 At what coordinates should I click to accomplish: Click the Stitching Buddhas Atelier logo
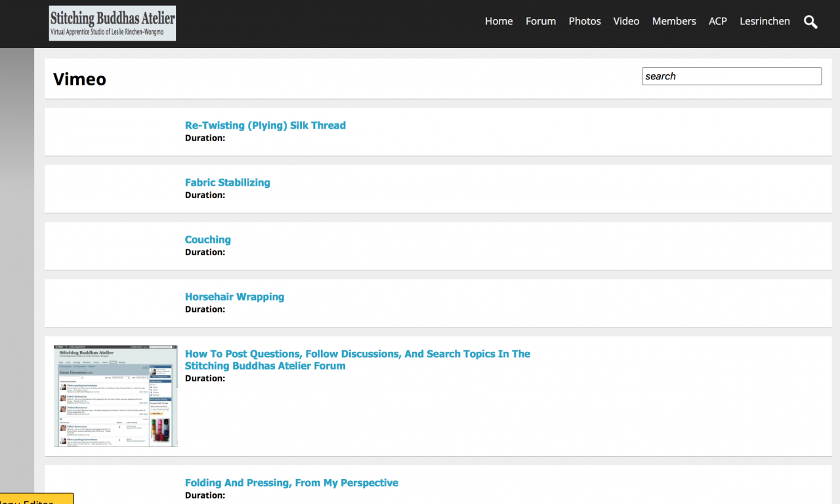(x=112, y=24)
